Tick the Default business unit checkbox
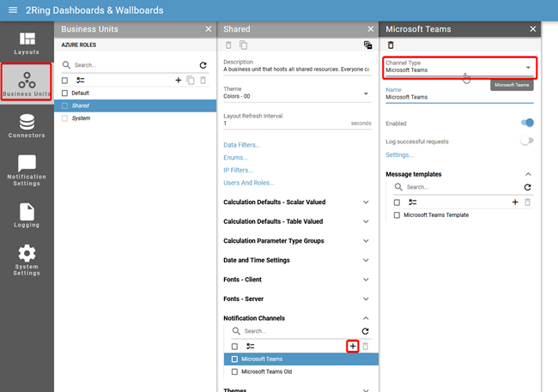This screenshot has height=392, width=558. [64, 93]
